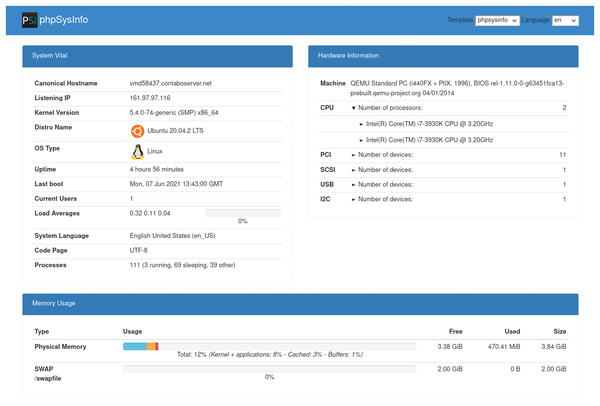Click English United States (en_US) value
Image resolution: width=600 pixels, height=406 pixels.
point(172,236)
